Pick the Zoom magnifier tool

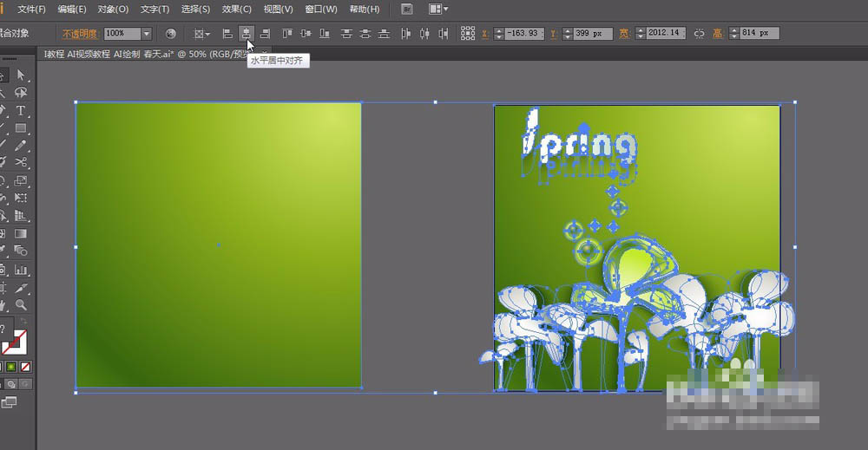click(20, 305)
